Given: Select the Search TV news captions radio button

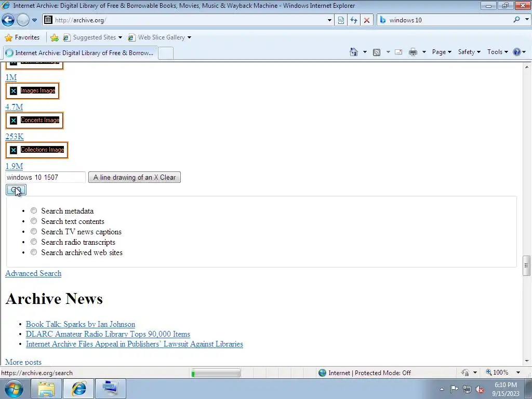Looking at the screenshot, I should tap(34, 231).
